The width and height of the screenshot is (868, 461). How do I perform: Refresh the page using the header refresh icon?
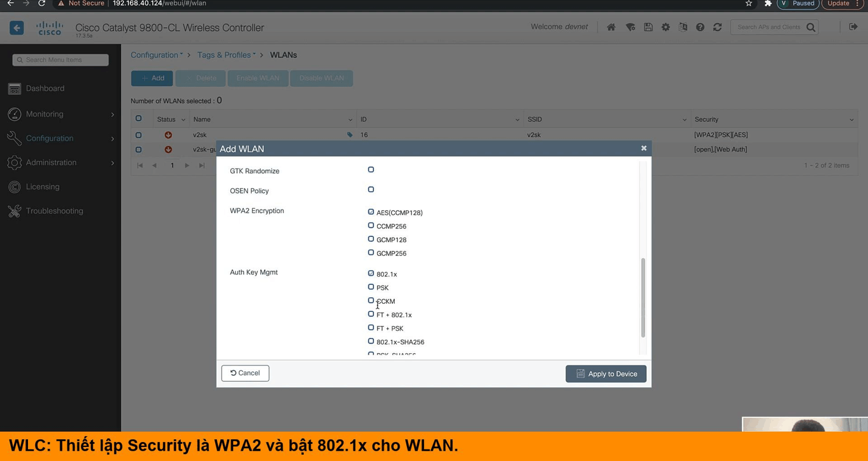point(718,27)
